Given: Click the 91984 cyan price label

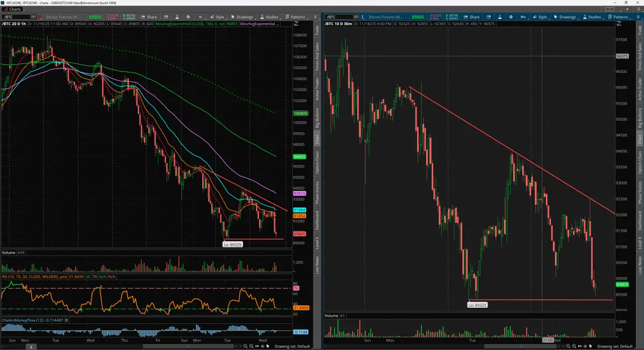Looking at the screenshot, I should (299, 210).
